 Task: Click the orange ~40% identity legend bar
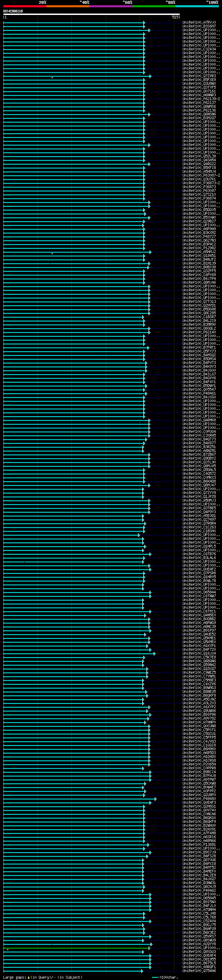(x=68, y=6)
